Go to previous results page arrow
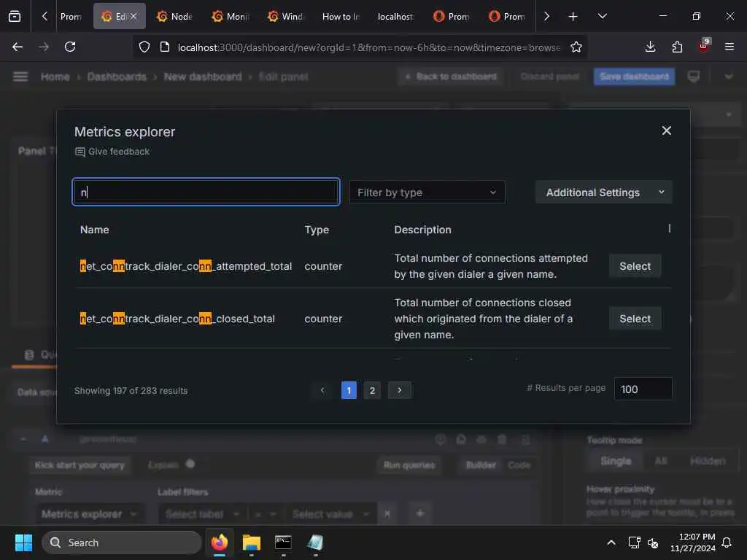Image resolution: width=747 pixels, height=560 pixels. tap(322, 391)
